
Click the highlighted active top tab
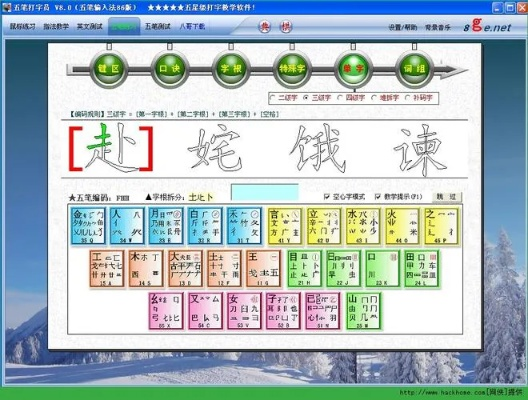pyautogui.click(x=124, y=26)
